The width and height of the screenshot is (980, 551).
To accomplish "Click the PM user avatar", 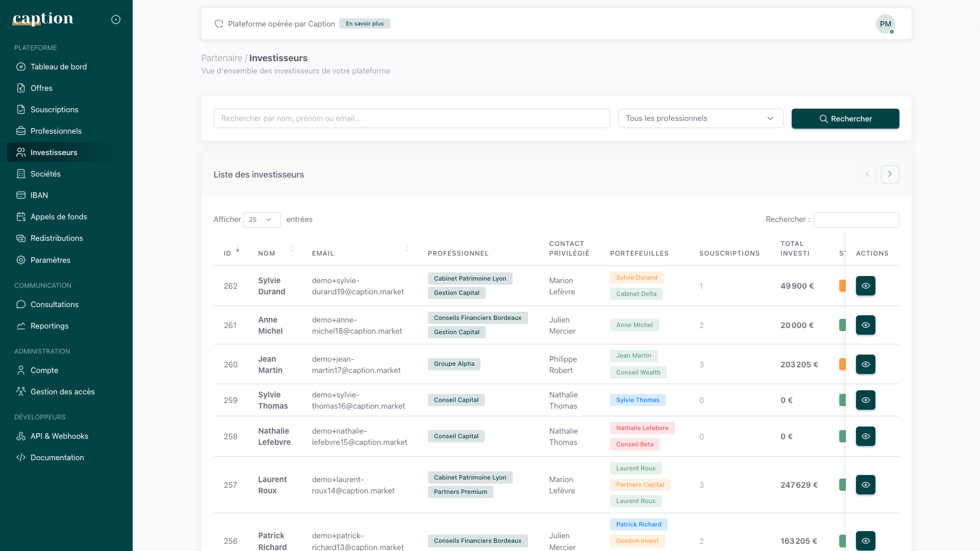I will 885,24.
